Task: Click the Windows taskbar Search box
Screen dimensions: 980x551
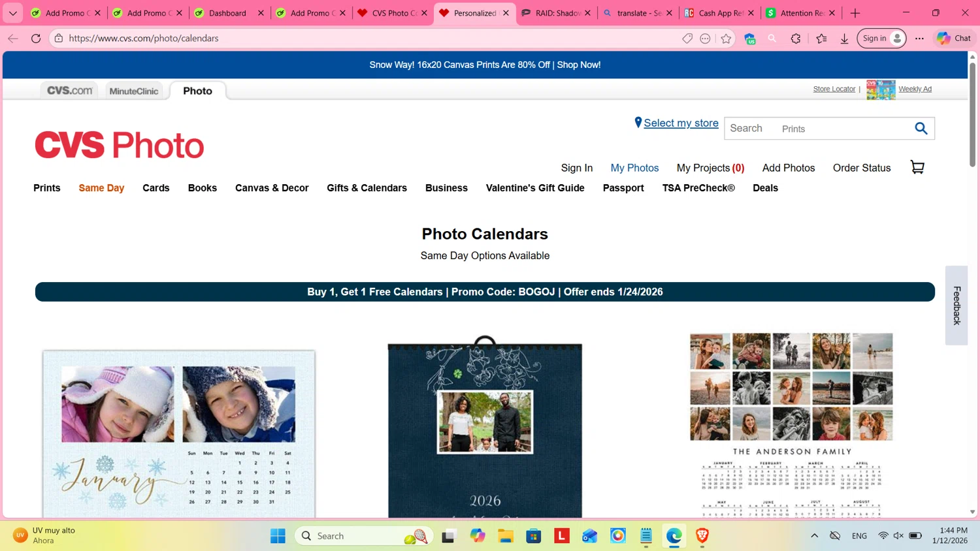Action: (364, 536)
